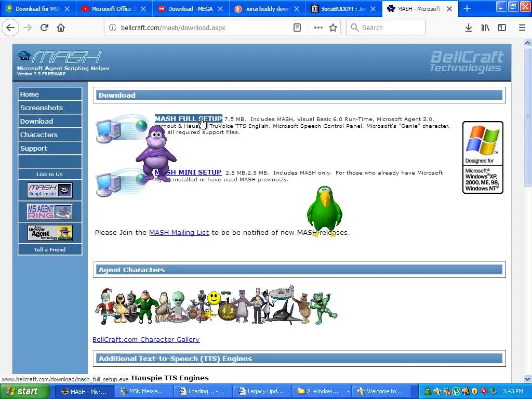
Task: Go back using the browser back arrow
Action: [x=10, y=28]
